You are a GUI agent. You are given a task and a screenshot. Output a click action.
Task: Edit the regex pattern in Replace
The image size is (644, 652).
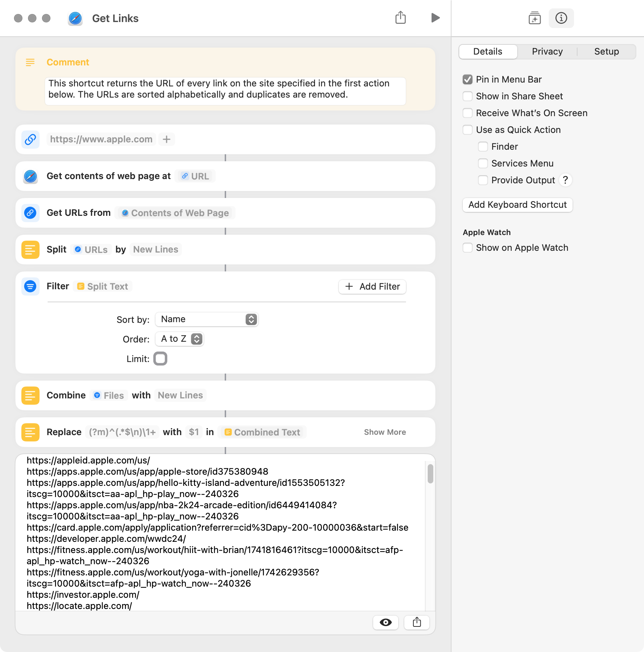coord(122,432)
